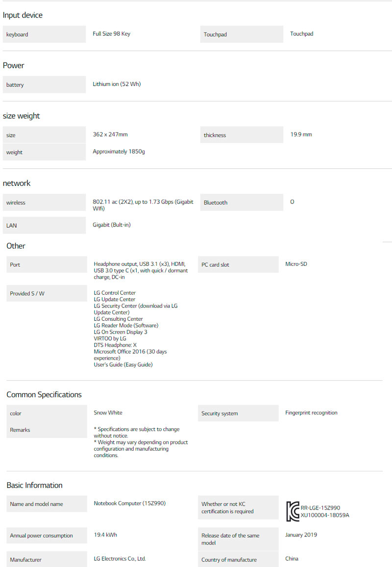Click the Snow White color value
The width and height of the screenshot is (392, 567).
(108, 412)
